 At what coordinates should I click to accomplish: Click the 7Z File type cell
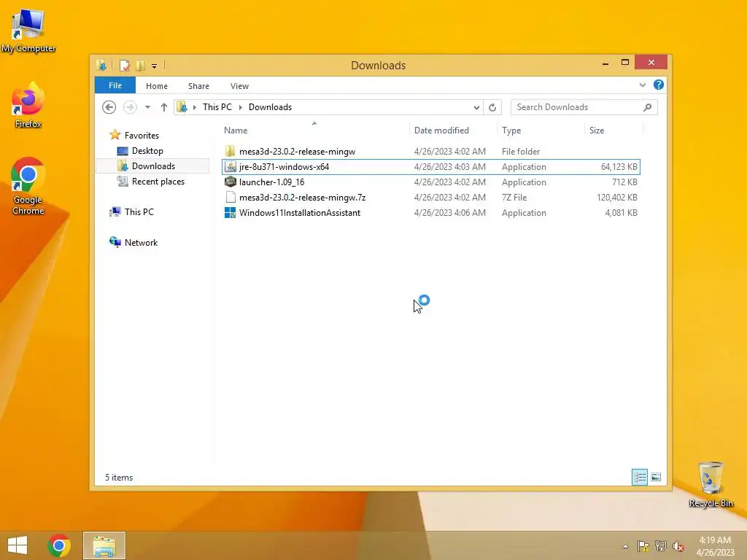tap(515, 197)
